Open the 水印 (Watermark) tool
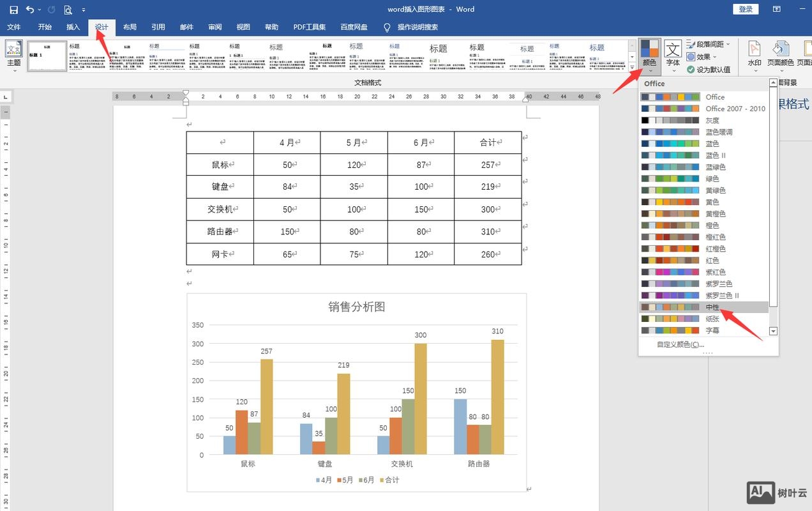Image resolution: width=812 pixels, height=511 pixels. [x=754, y=54]
